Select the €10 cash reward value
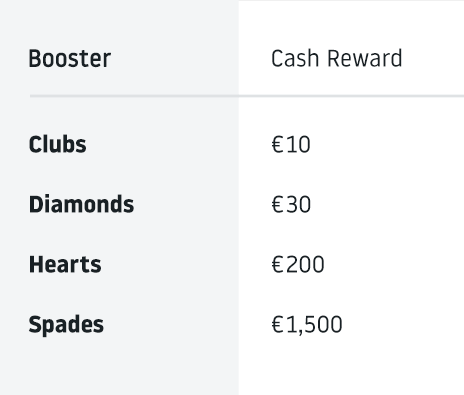 coord(291,145)
